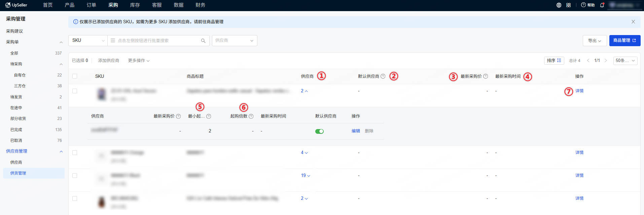This screenshot has width=644, height=215.
Task: Go to previous page arrow
Action: 588,61
